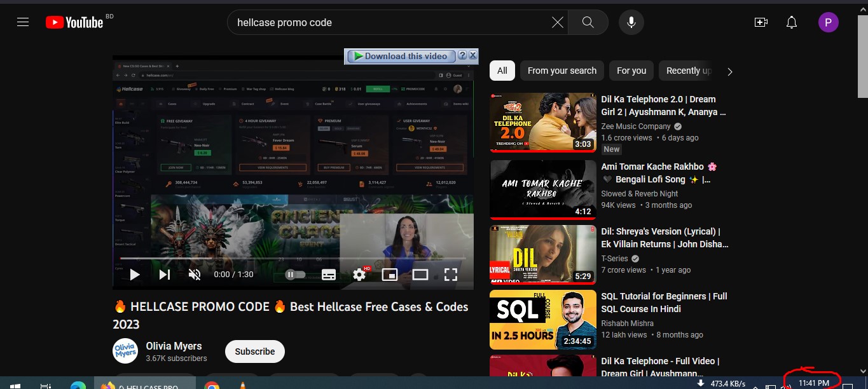Click Ami Tomar Kache Rakhbo title
This screenshot has height=389, width=868.
659,173
